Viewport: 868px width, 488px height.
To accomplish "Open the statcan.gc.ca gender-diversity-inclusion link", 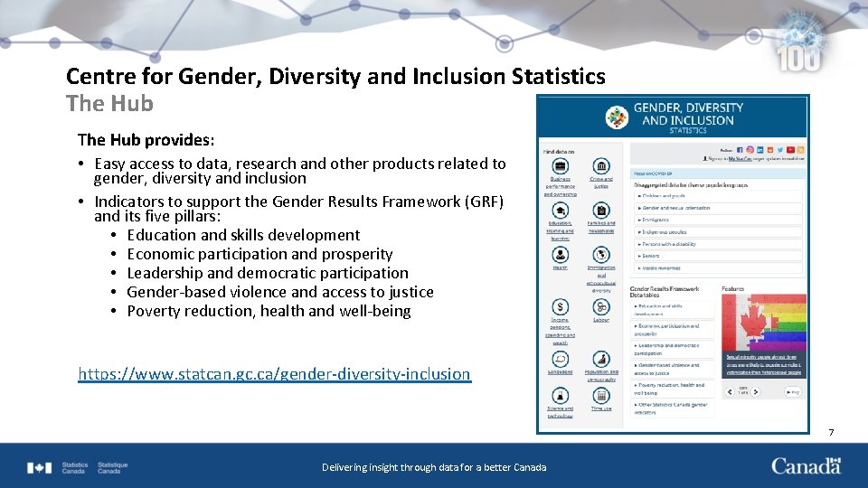I will (275, 374).
